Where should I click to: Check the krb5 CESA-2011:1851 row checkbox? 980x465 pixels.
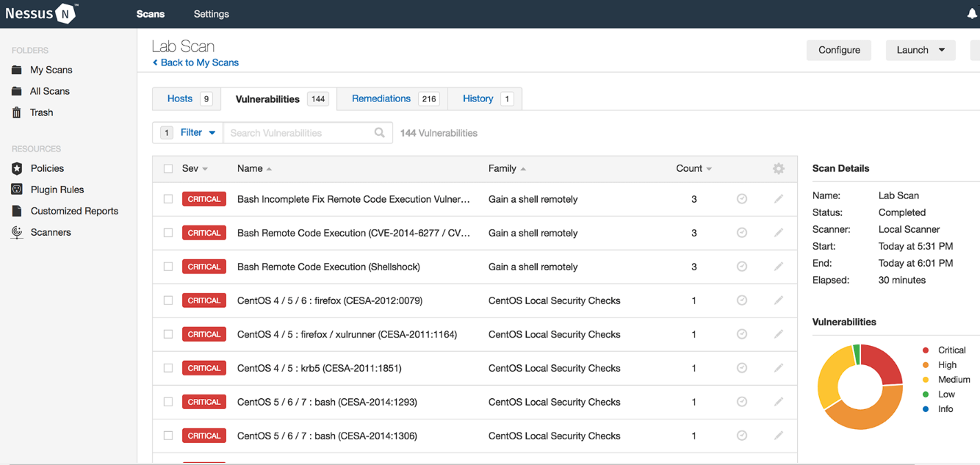(168, 368)
